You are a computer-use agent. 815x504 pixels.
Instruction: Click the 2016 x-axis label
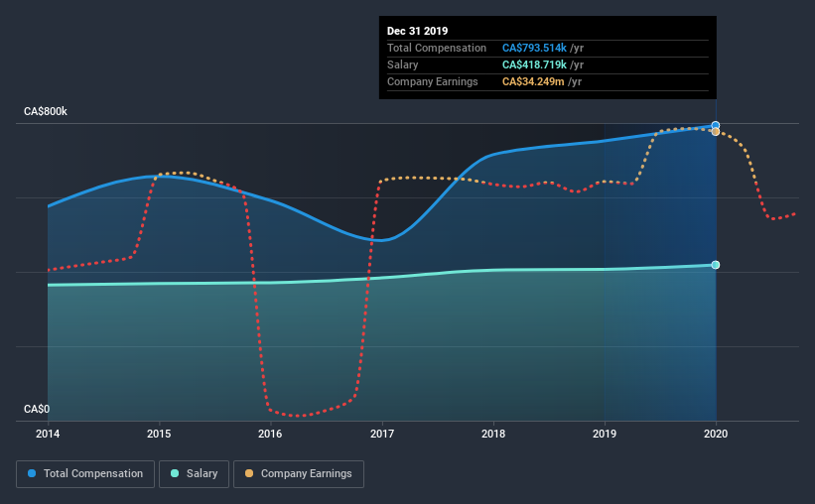point(270,434)
